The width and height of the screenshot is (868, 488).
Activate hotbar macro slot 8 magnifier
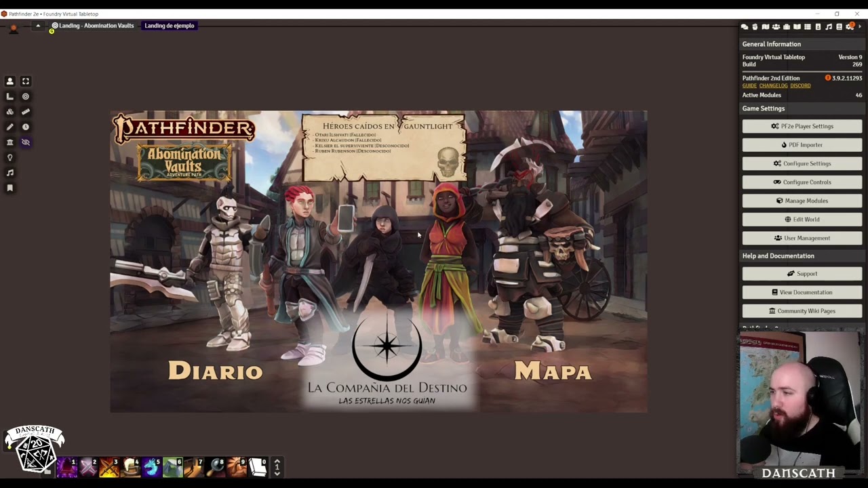point(215,468)
